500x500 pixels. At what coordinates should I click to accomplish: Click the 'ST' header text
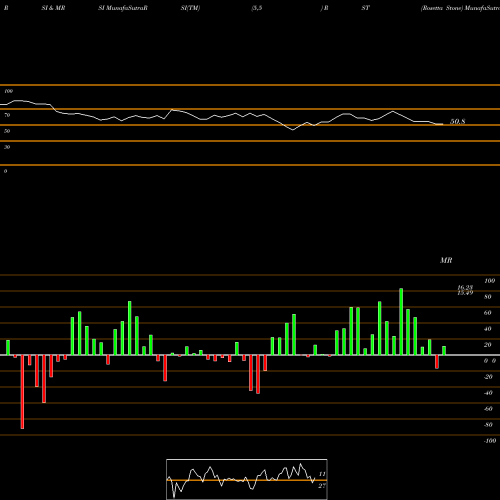click(366, 8)
